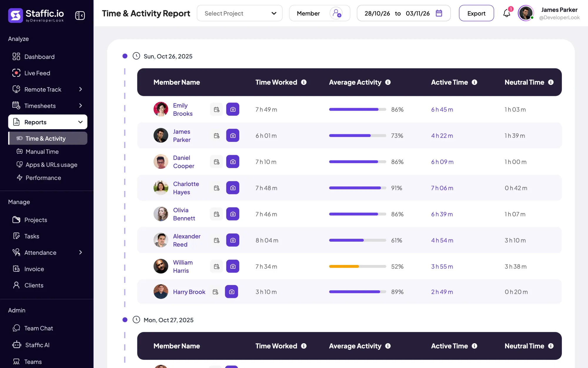
Task: Open Live Feed
Action: pos(37,73)
